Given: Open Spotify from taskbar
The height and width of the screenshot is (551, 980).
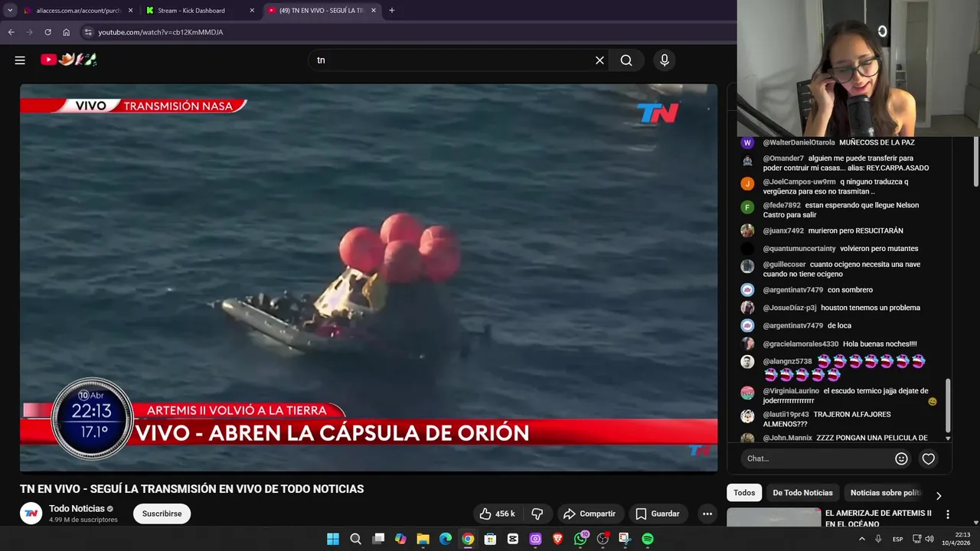Looking at the screenshot, I should (648, 539).
